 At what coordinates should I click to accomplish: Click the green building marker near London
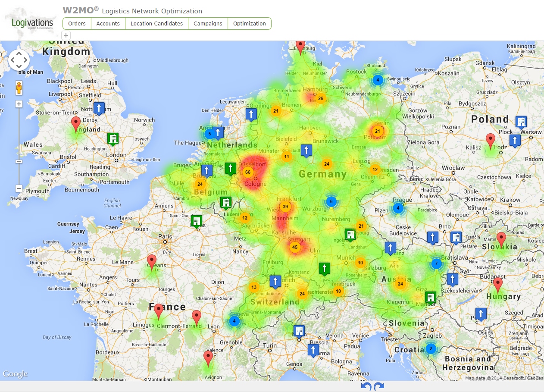pos(113,139)
